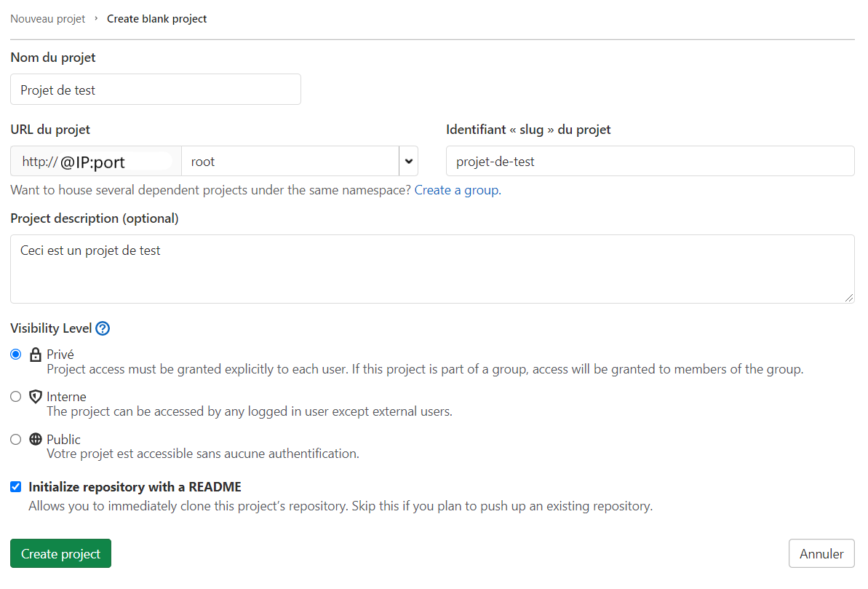868x589 pixels.
Task: Expand the project URL namespace selector
Action: click(408, 161)
